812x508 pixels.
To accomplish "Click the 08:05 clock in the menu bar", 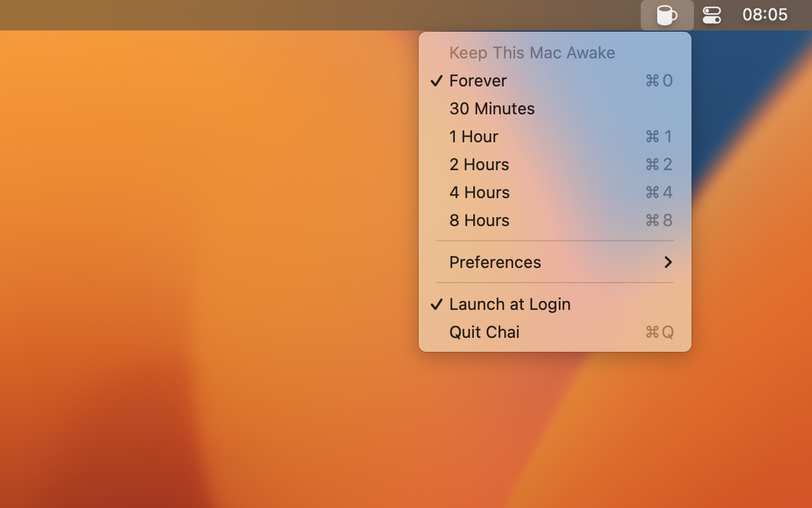I will pyautogui.click(x=764, y=15).
